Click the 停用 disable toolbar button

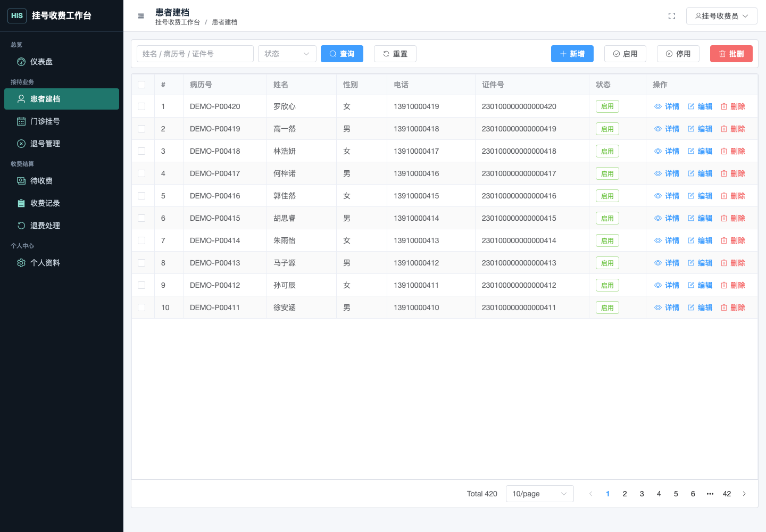point(678,54)
